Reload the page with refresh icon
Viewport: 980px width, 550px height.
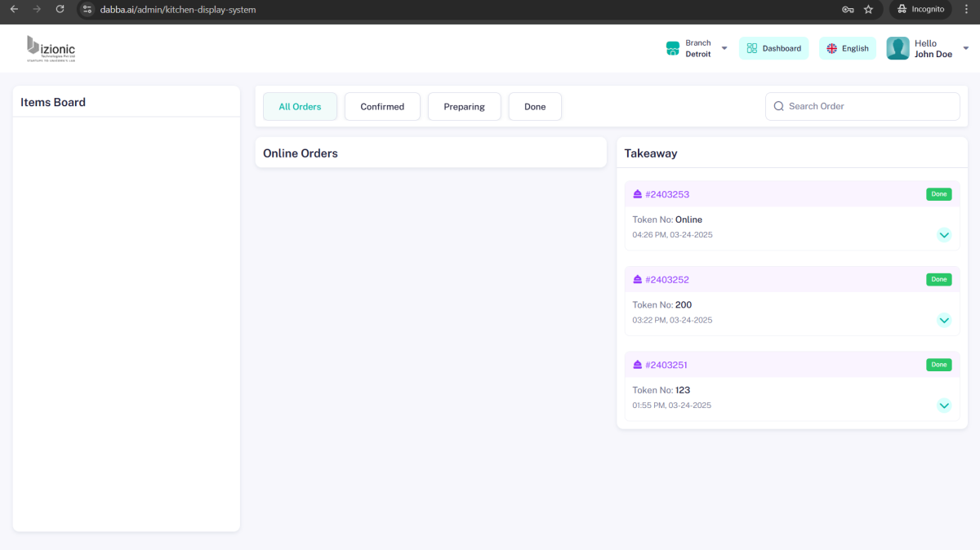(60, 9)
